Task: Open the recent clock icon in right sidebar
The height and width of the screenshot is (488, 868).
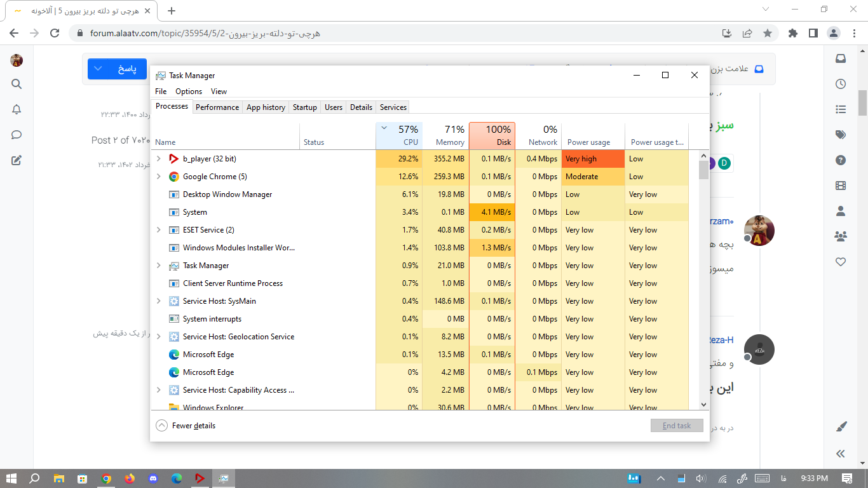Action: click(x=841, y=84)
